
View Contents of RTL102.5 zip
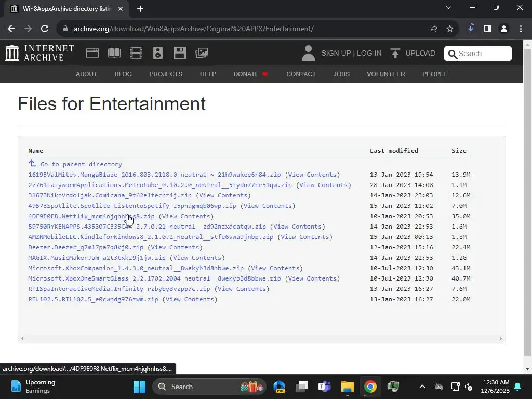190,299
